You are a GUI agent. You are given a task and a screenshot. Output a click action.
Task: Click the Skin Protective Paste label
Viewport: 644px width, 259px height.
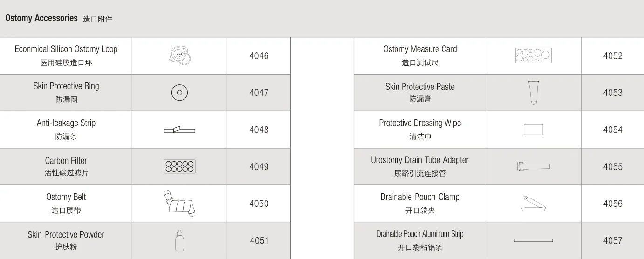[x=420, y=87]
